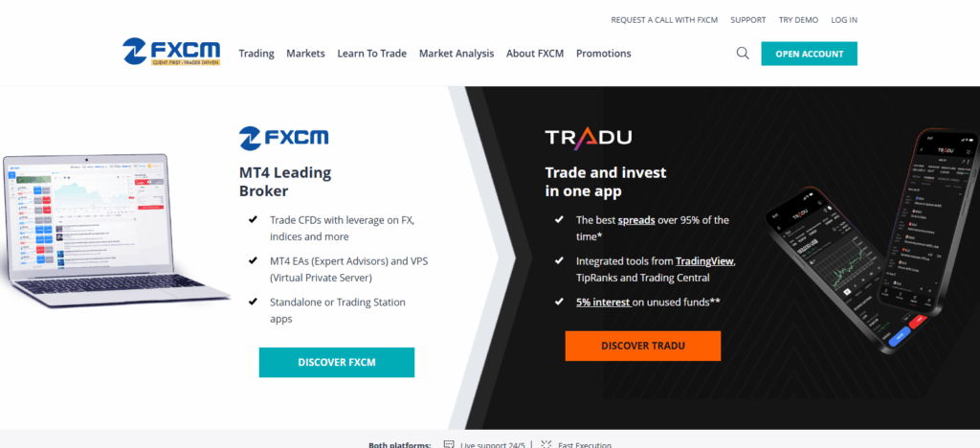Open the Promotions menu

point(604,54)
